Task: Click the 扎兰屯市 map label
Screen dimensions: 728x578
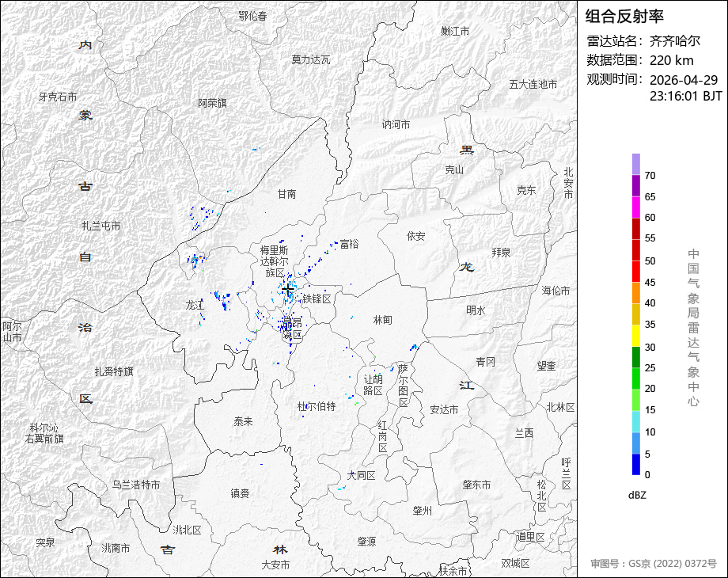Action: (x=101, y=226)
